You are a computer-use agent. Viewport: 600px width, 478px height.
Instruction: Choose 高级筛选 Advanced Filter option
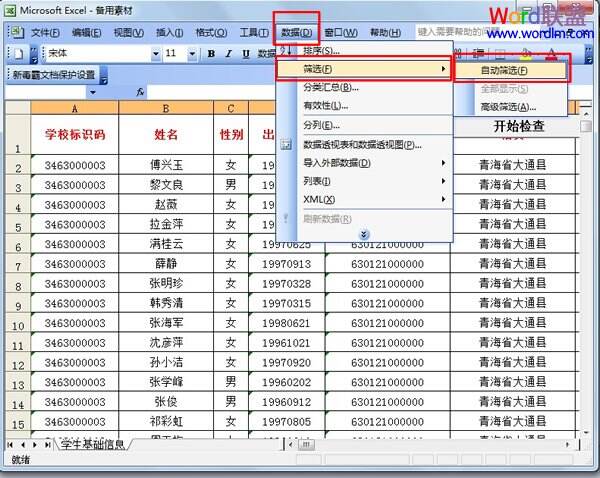point(508,106)
